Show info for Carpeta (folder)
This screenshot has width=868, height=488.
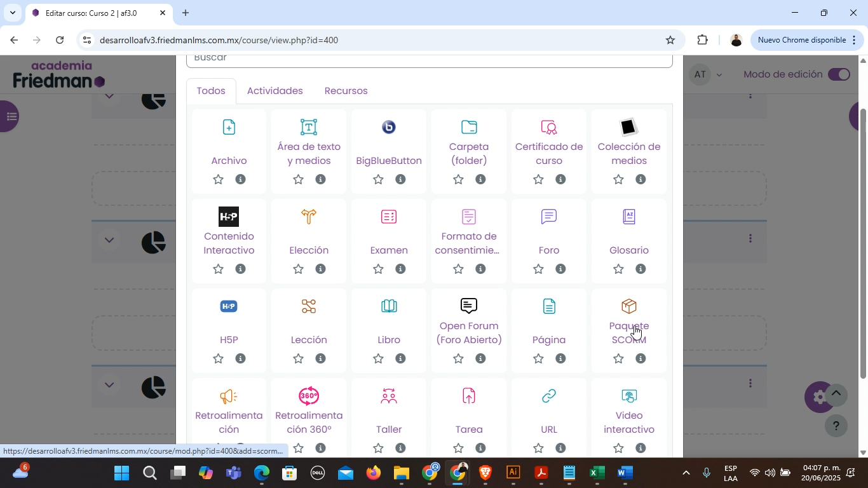480,179
